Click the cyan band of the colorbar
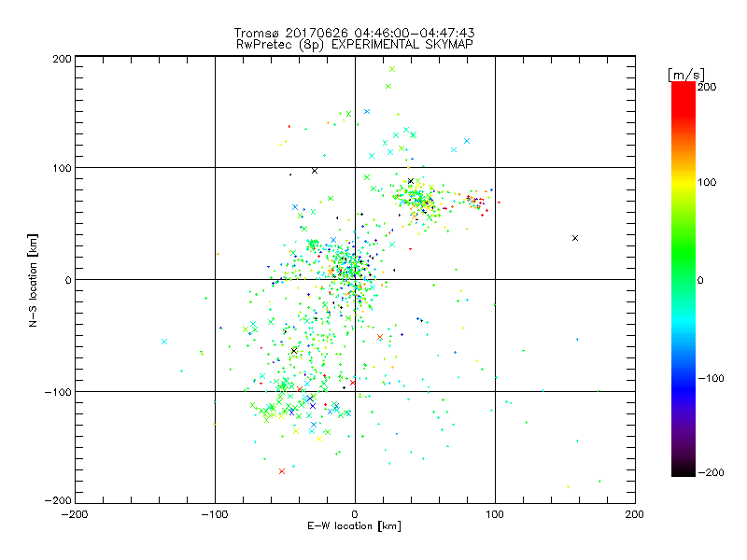Image resolution: width=747 pixels, height=560 pixels. (684, 321)
